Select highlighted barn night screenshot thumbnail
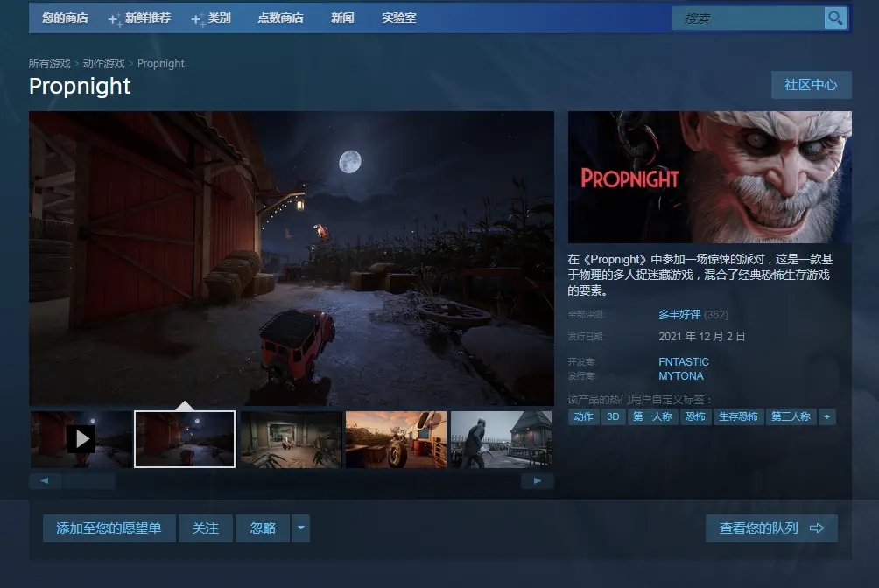 (x=185, y=439)
